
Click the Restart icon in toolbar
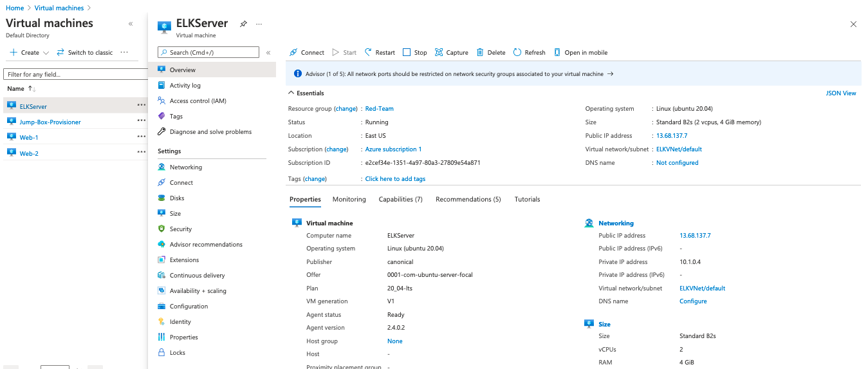tap(369, 52)
